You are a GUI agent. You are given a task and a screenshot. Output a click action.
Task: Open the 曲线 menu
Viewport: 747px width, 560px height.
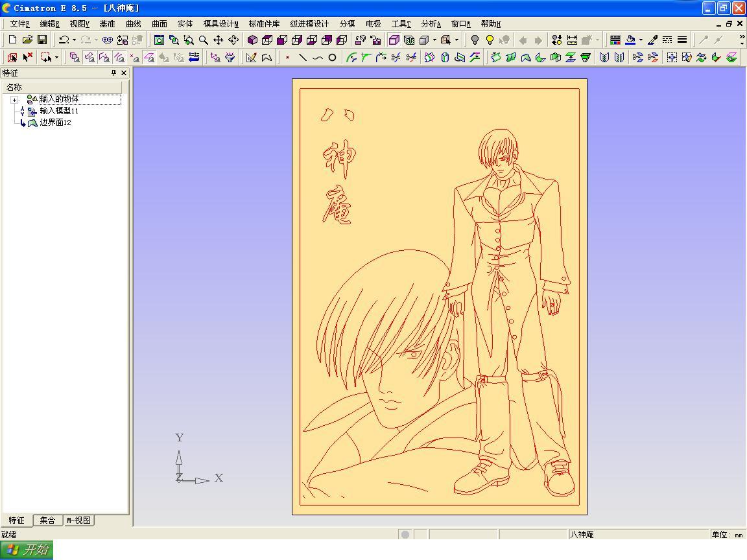134,24
